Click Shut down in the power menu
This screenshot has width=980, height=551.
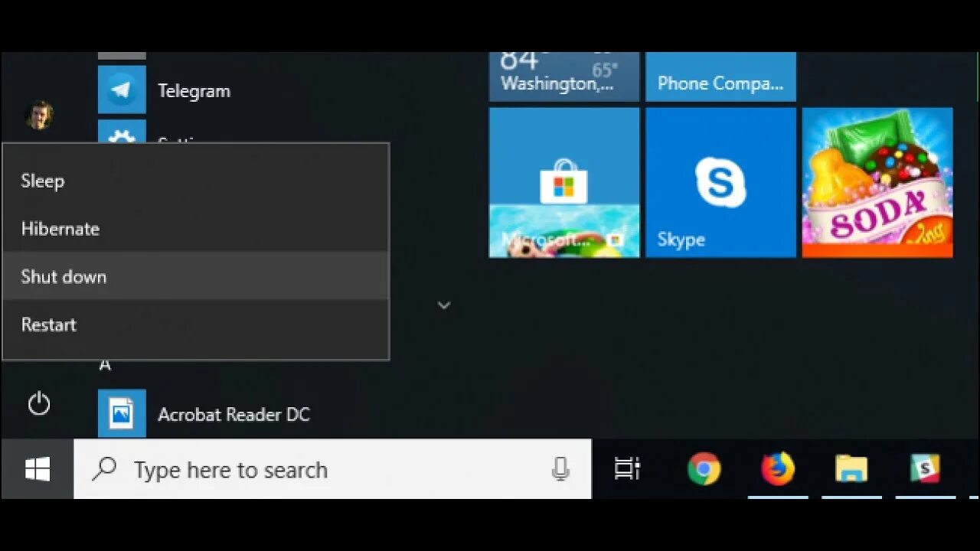195,276
